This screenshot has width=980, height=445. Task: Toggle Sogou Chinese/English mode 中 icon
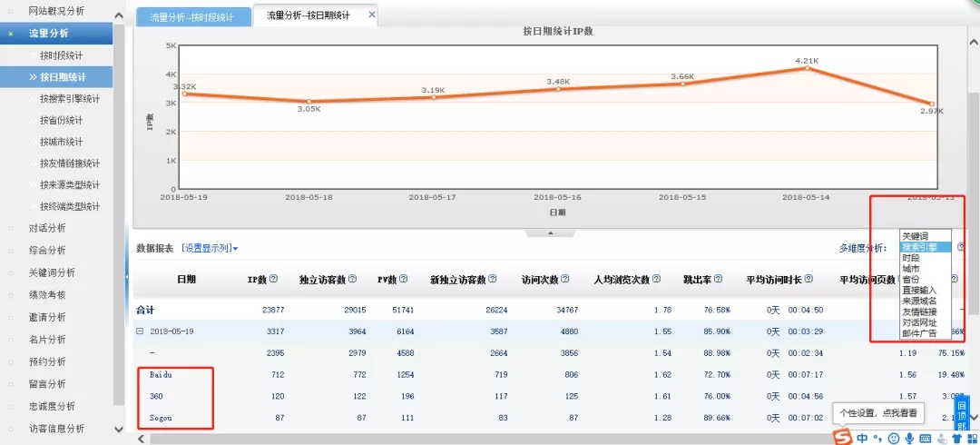[x=863, y=438]
